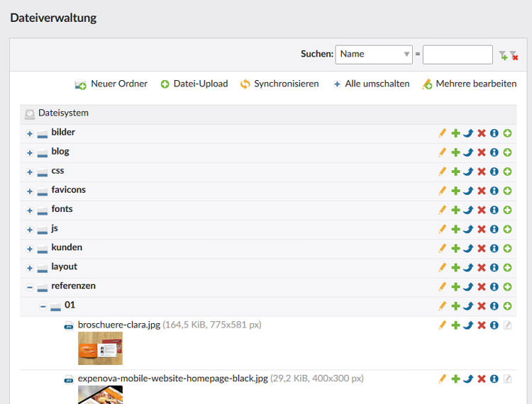532x404 pixels.
Task: Click the search value text field
Action: (x=458, y=55)
